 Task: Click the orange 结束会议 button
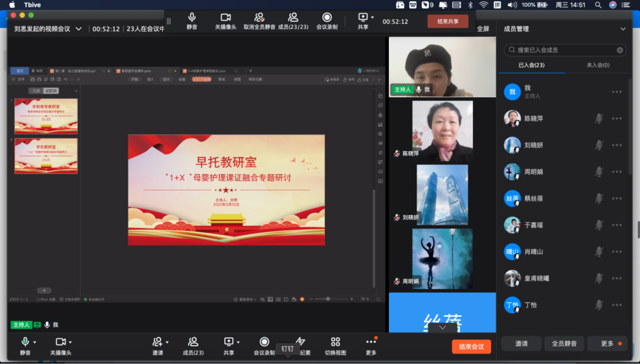click(x=471, y=347)
